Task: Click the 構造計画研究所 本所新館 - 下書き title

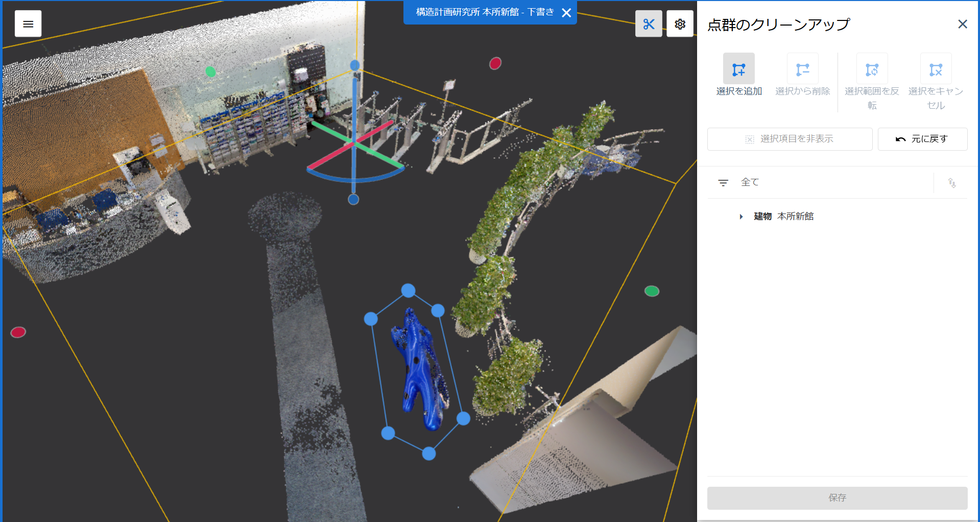Action: (x=485, y=12)
